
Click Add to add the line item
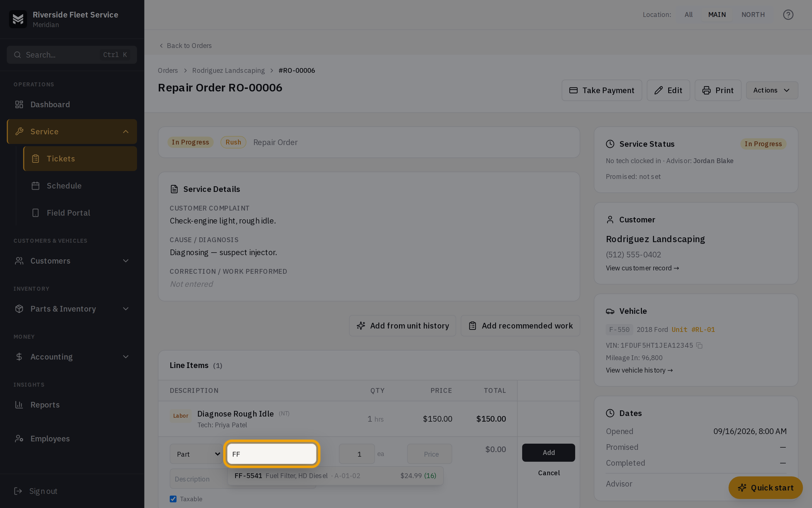pyautogui.click(x=548, y=453)
